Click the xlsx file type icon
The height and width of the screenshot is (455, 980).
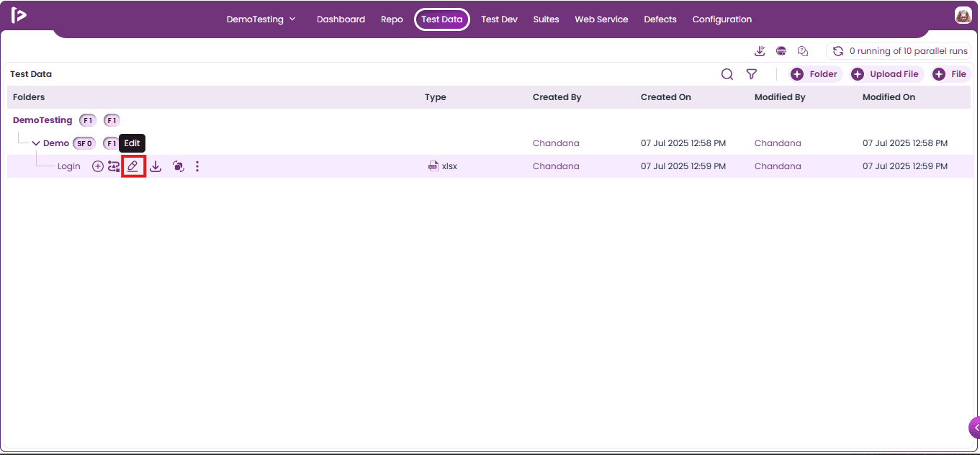click(433, 166)
